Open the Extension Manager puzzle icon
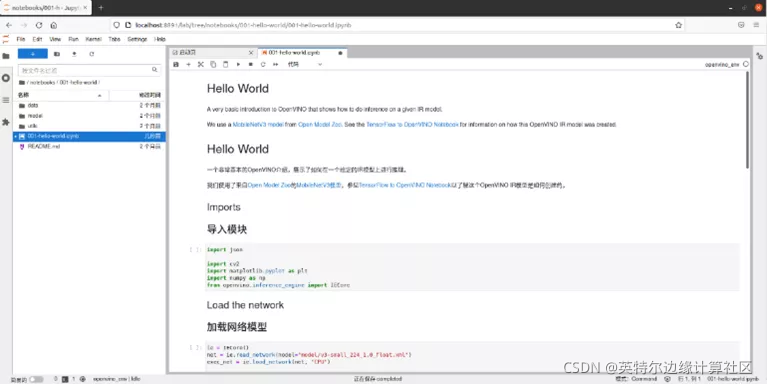 click(6, 122)
